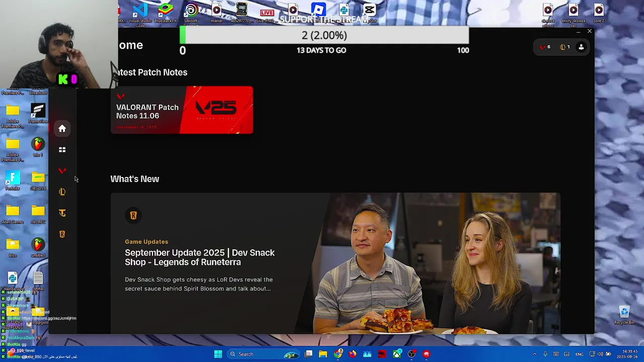Show hidden system tray icons

pyautogui.click(x=534, y=354)
